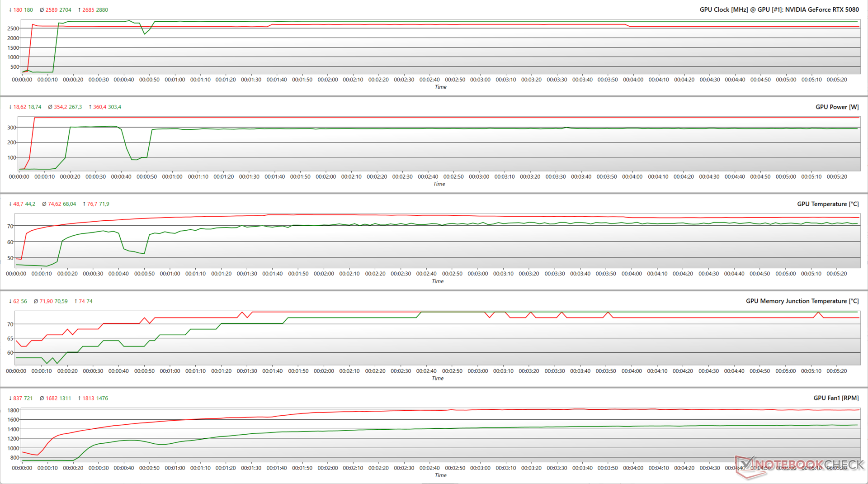
Task: Click 00:03:00 on the GPU Power time axis
Action: (479, 177)
